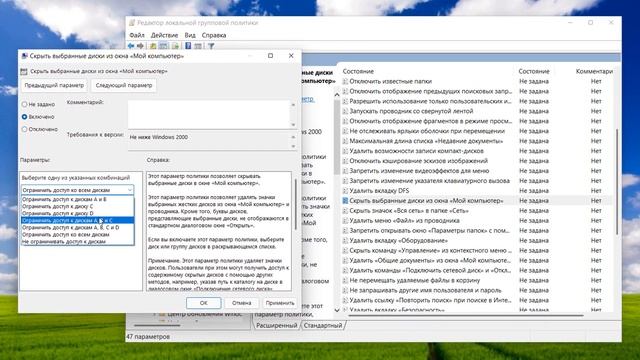The height and width of the screenshot is (360, 640).
Task: Click comment box scroll-down arrow
Action: [293, 124]
